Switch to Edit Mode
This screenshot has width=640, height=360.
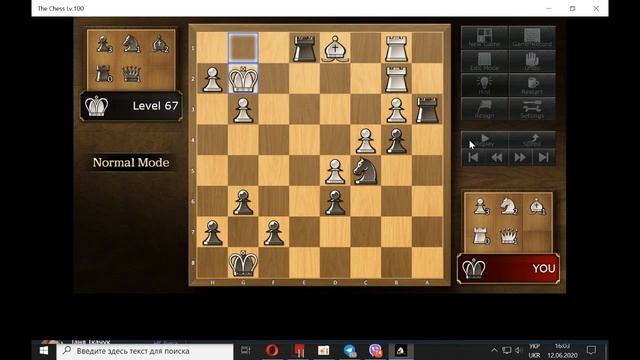coord(484,62)
